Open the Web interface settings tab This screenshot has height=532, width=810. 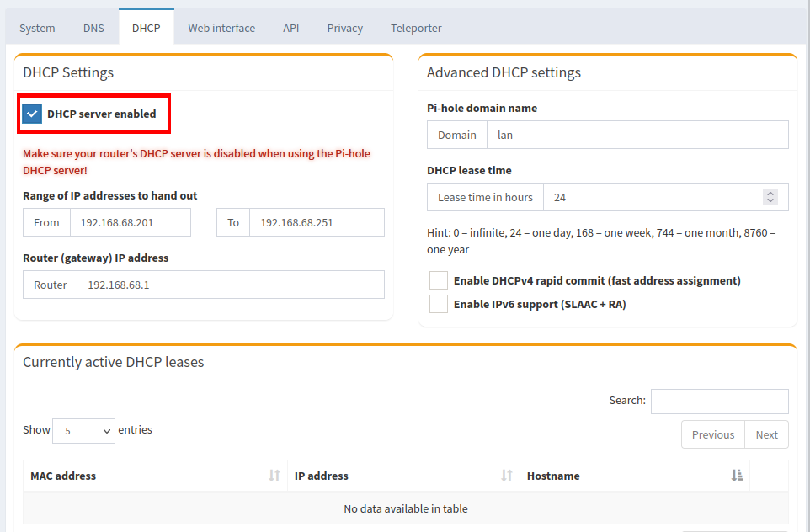pyautogui.click(x=221, y=27)
